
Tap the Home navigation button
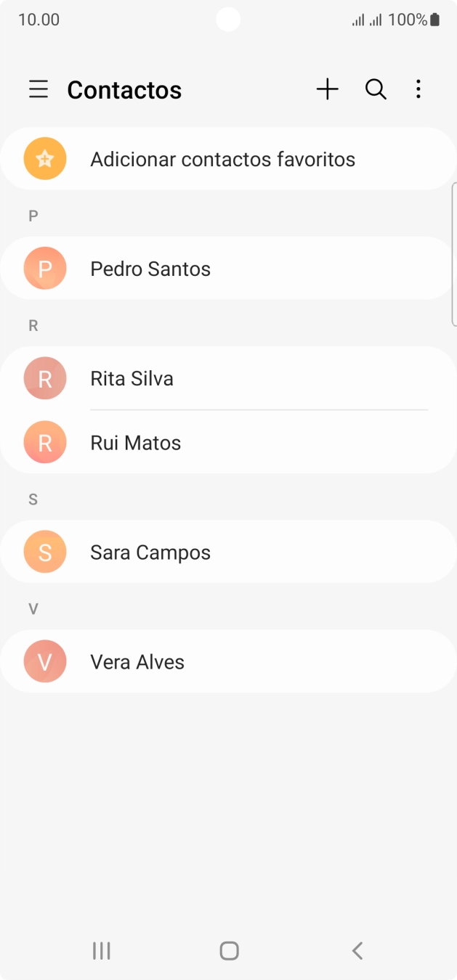click(228, 950)
